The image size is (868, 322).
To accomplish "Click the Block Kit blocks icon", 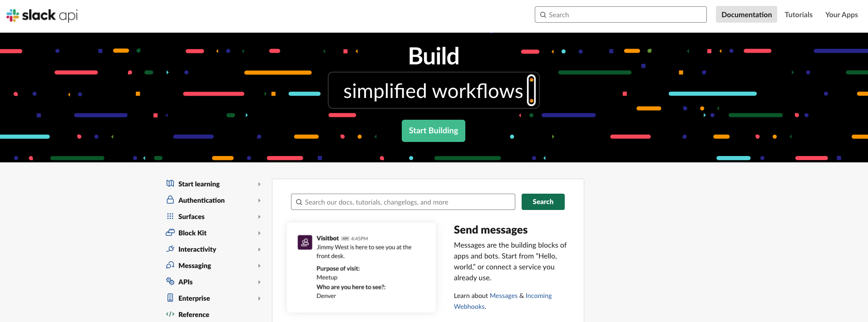I will [x=170, y=233].
